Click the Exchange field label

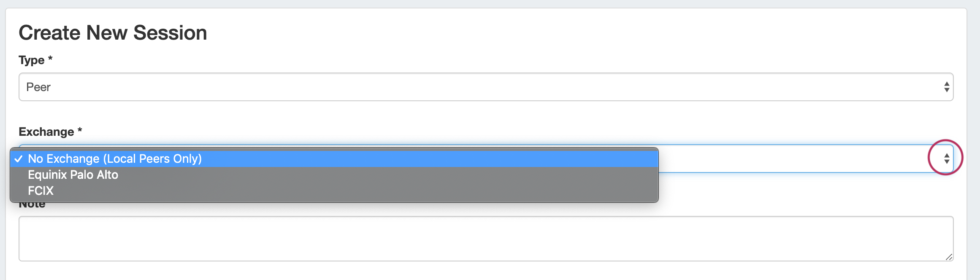(46, 132)
